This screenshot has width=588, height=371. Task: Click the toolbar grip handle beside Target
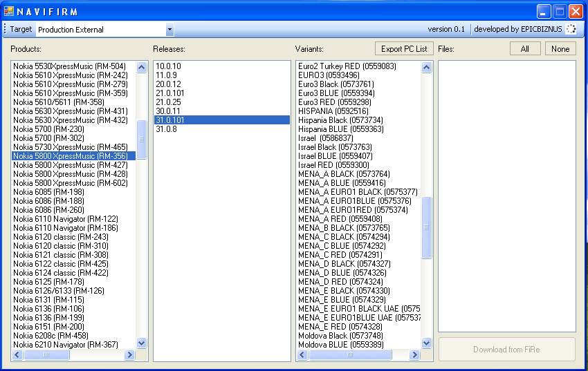[5, 29]
